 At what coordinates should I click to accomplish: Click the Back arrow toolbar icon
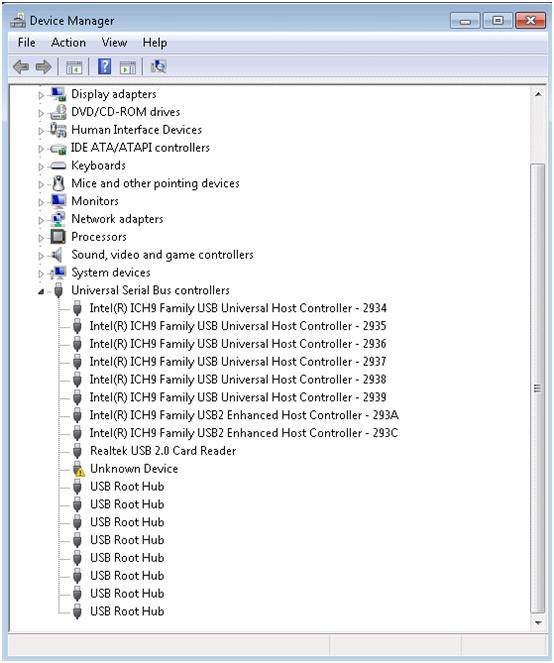click(21, 67)
